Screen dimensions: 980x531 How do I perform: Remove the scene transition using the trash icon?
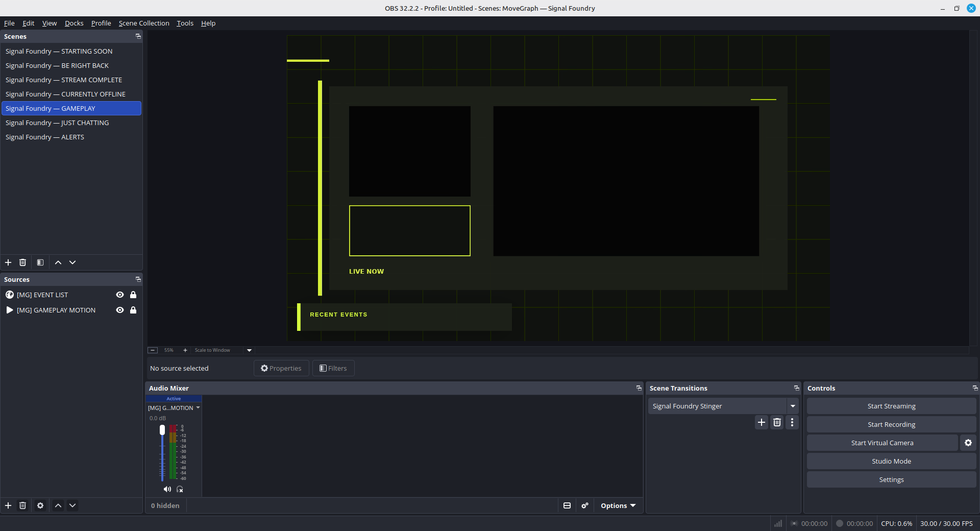(777, 422)
